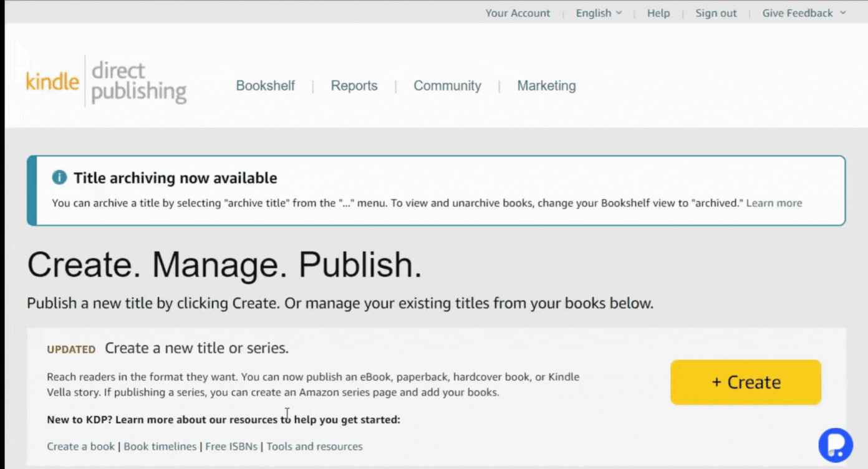The width and height of the screenshot is (868, 469).
Task: Visit the Book timelines link
Action: click(160, 447)
